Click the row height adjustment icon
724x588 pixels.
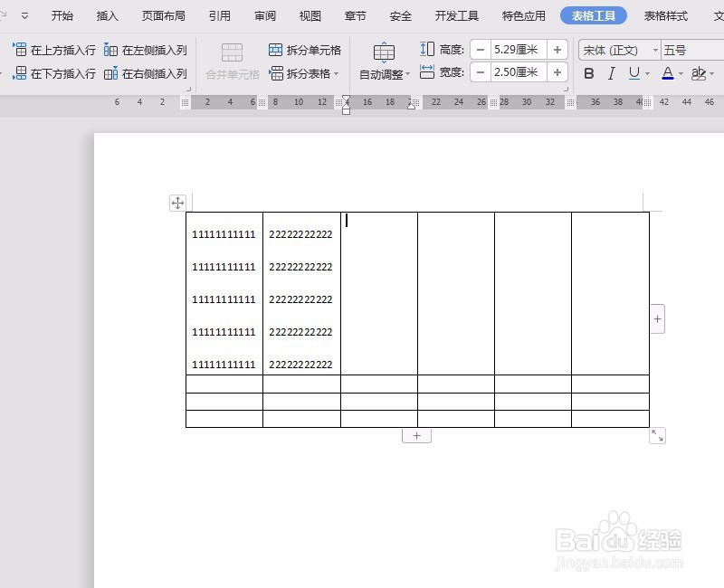tap(426, 50)
